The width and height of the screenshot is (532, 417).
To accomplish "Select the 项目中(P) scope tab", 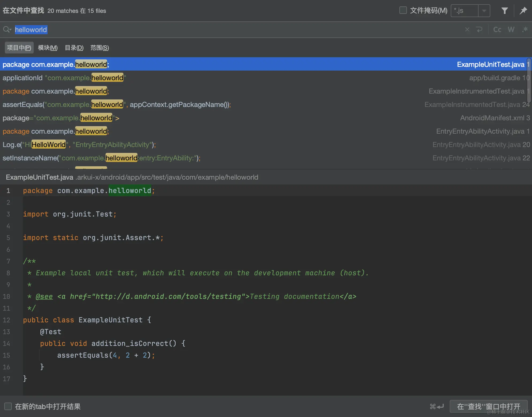I will pyautogui.click(x=19, y=48).
